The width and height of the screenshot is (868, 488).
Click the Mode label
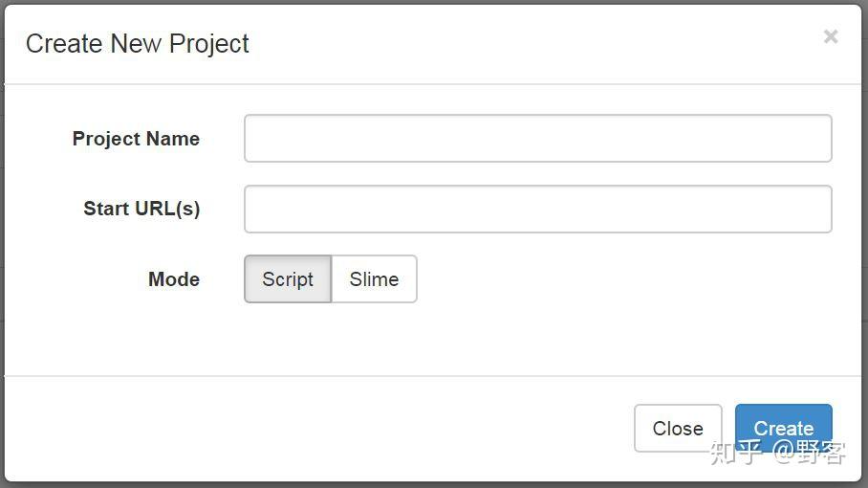(x=174, y=279)
